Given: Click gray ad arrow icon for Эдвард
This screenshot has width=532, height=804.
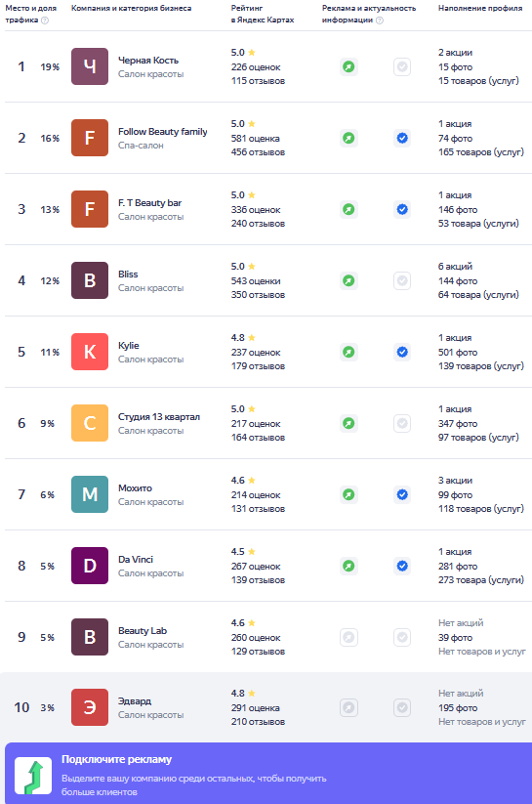Looking at the screenshot, I should pos(348,707).
